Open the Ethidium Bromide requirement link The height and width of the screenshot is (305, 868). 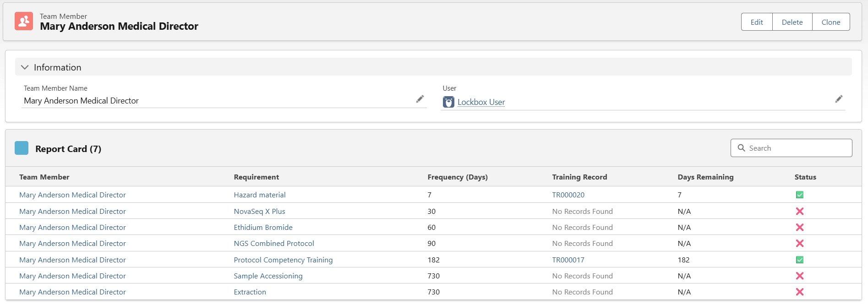[x=263, y=227]
